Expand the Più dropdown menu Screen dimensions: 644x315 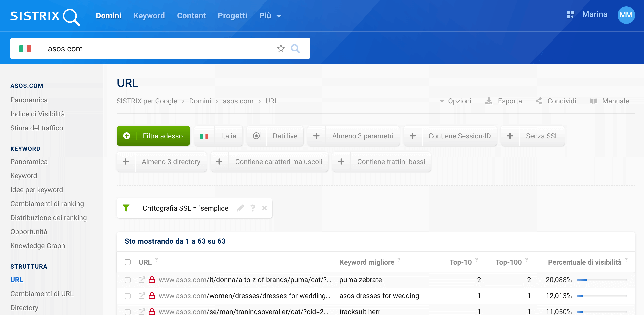(x=270, y=16)
